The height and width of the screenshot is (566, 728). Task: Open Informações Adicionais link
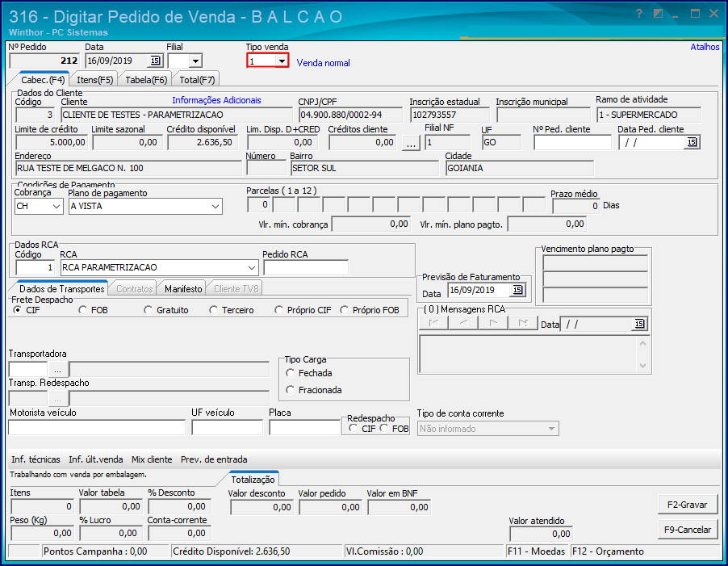pyautogui.click(x=216, y=100)
